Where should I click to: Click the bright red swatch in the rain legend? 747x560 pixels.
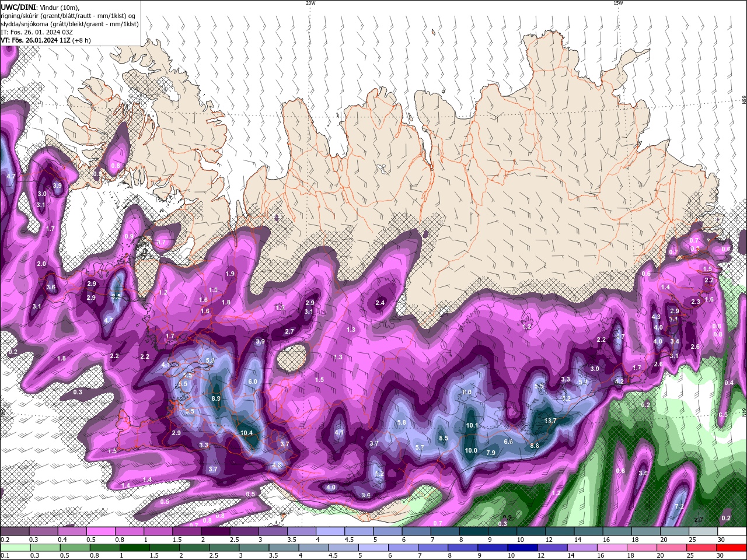(x=732, y=548)
